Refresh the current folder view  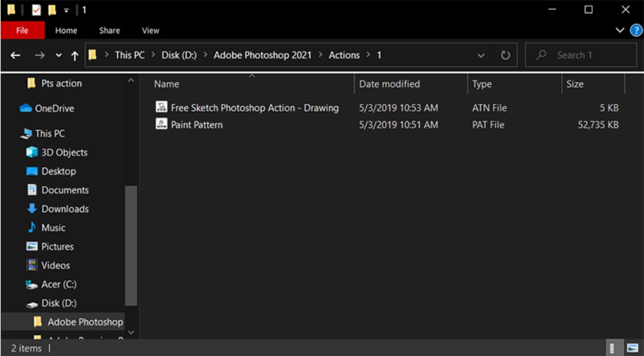pyautogui.click(x=505, y=55)
